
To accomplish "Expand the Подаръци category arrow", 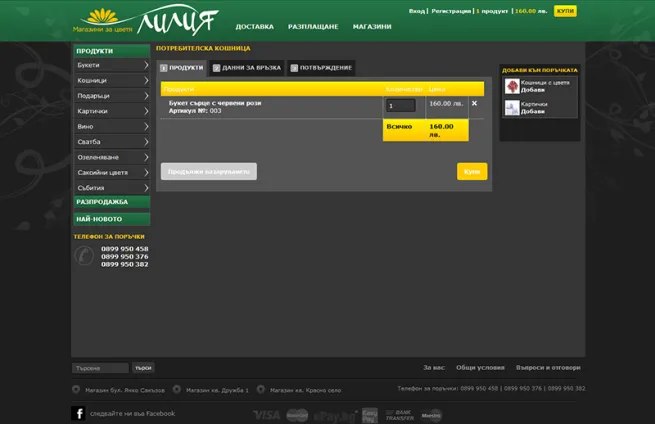I will point(146,96).
